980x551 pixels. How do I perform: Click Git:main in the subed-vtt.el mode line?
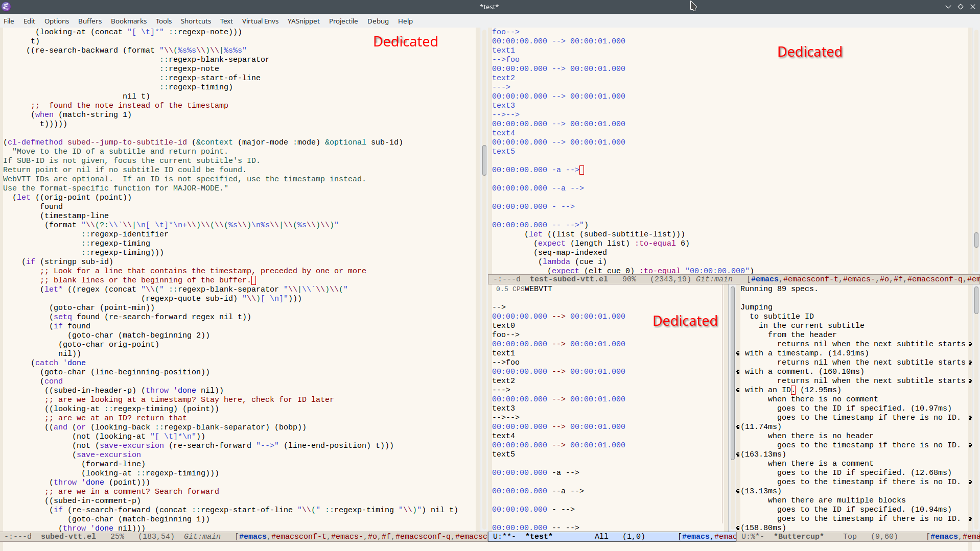click(x=202, y=536)
